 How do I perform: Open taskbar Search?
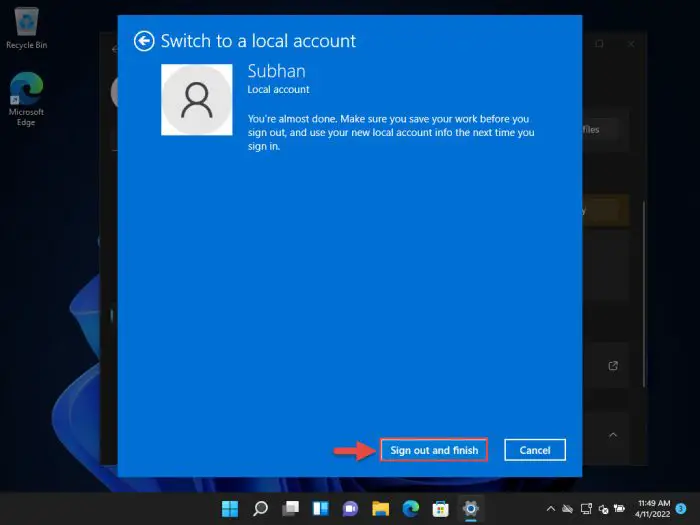pyautogui.click(x=260, y=508)
